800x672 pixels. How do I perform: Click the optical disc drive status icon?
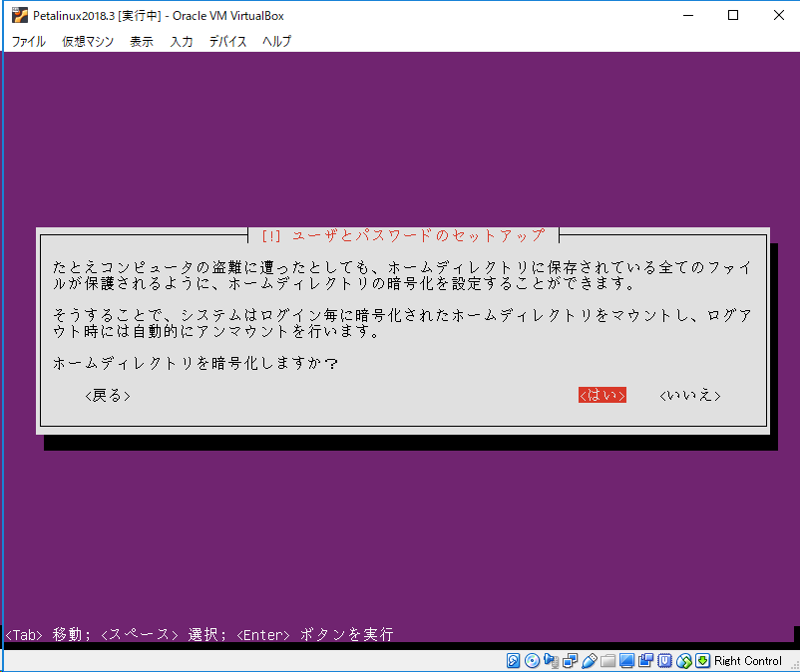[x=532, y=660]
